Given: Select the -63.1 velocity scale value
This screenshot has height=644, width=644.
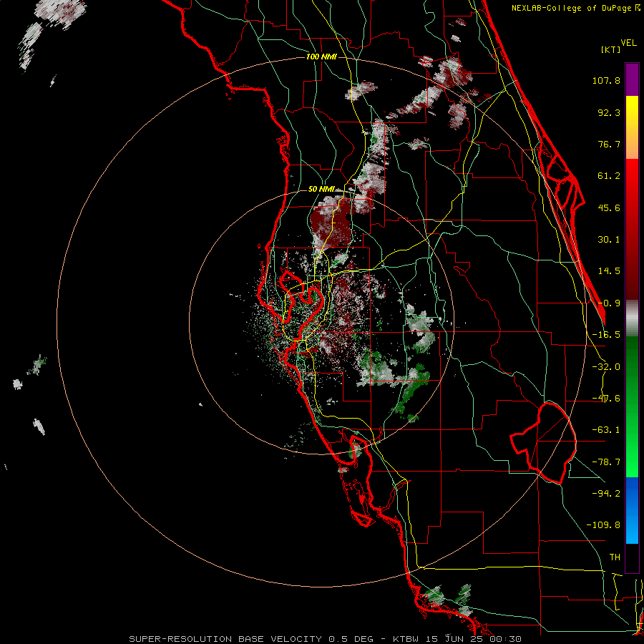Looking at the screenshot, I should coord(606,430).
